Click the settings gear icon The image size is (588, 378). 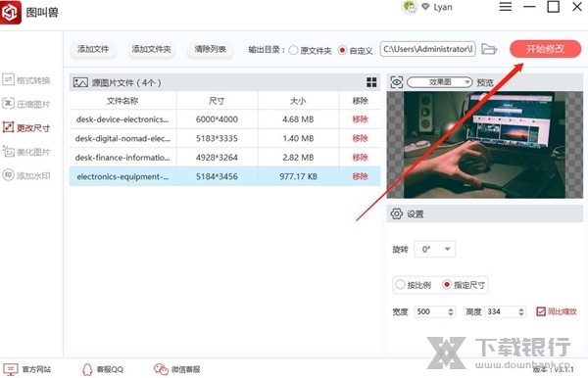396,213
